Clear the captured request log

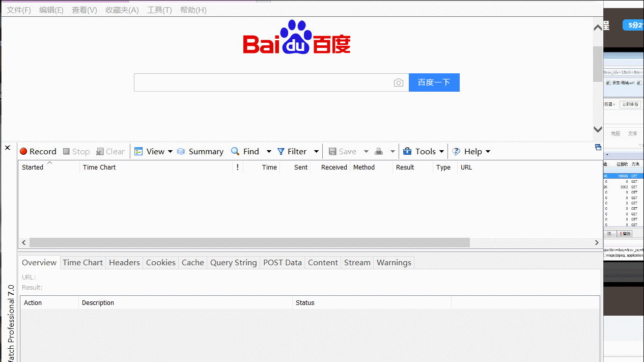110,151
